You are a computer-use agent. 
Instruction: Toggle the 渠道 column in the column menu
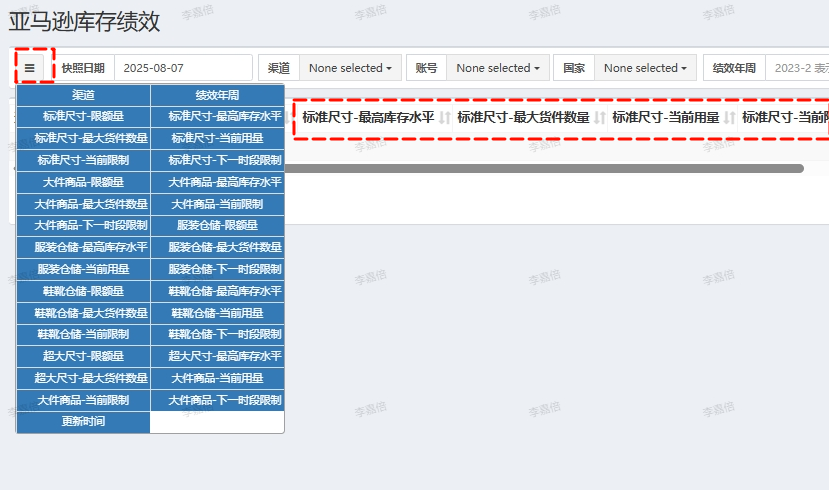click(84, 95)
